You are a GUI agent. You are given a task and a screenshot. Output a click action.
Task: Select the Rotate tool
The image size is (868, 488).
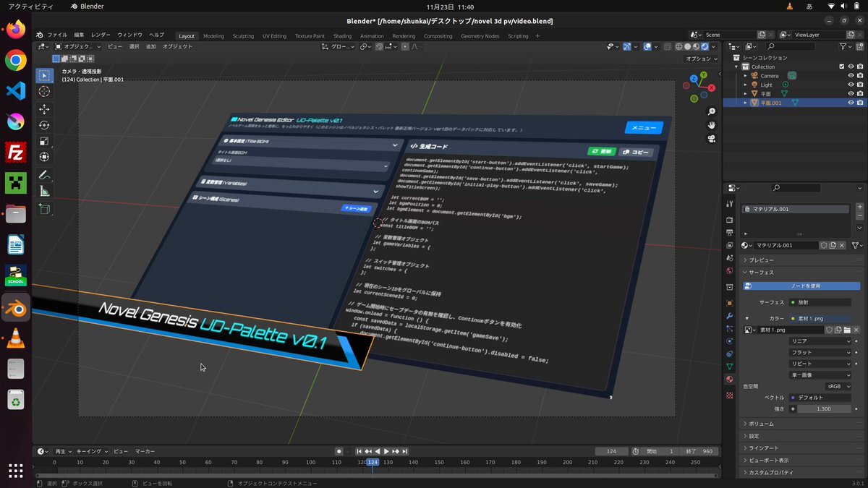click(45, 125)
